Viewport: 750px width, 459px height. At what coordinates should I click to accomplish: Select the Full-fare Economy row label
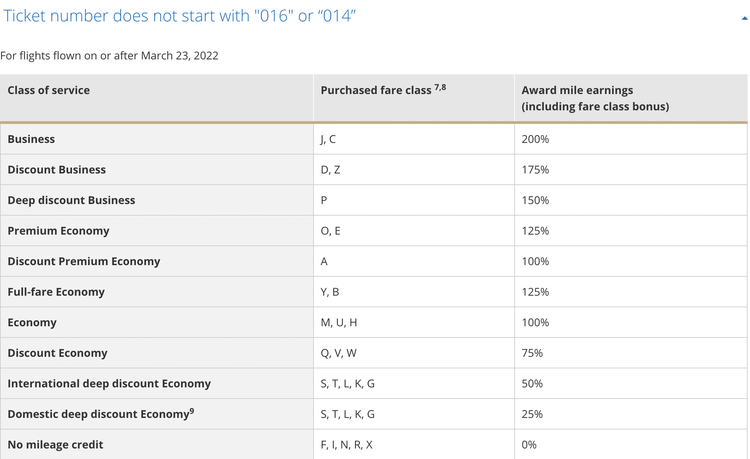click(x=56, y=292)
